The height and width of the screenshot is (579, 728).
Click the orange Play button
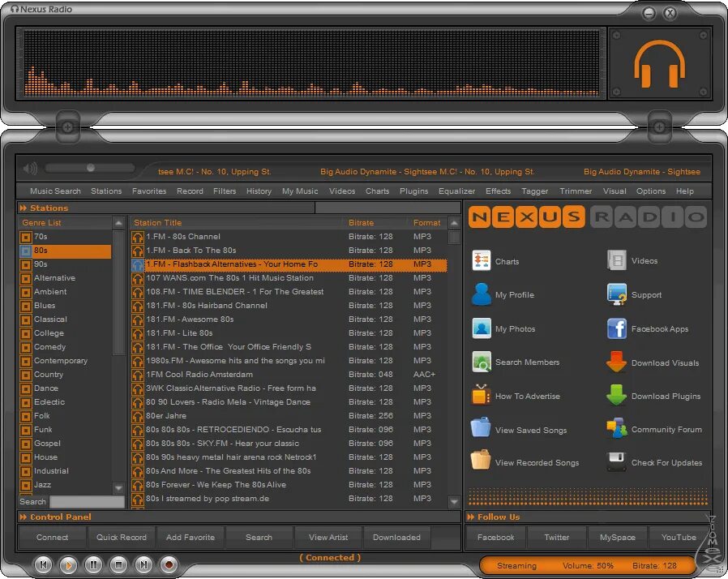click(x=69, y=564)
